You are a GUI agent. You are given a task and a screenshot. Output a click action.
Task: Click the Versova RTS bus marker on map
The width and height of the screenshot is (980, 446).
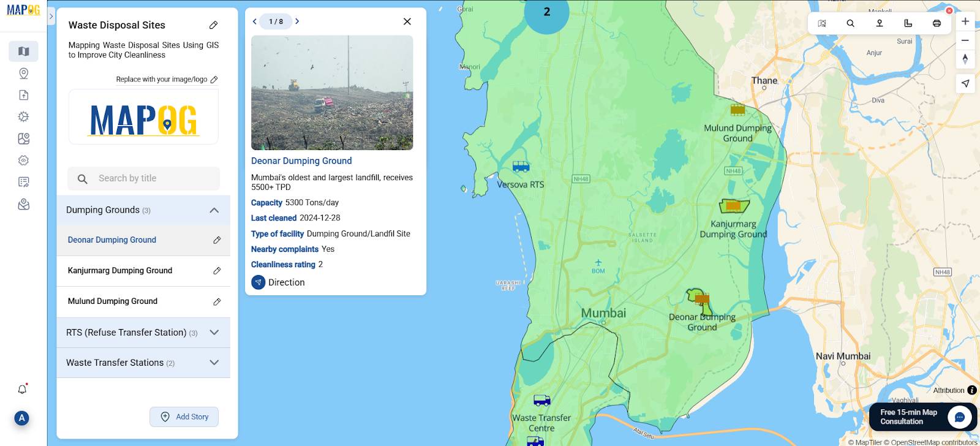[521, 166]
